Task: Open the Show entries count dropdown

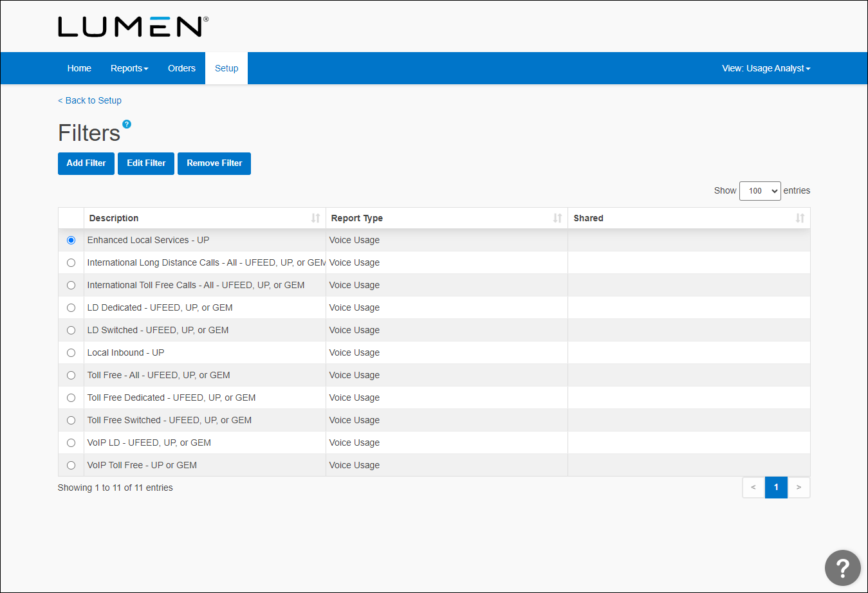Action: click(x=760, y=191)
